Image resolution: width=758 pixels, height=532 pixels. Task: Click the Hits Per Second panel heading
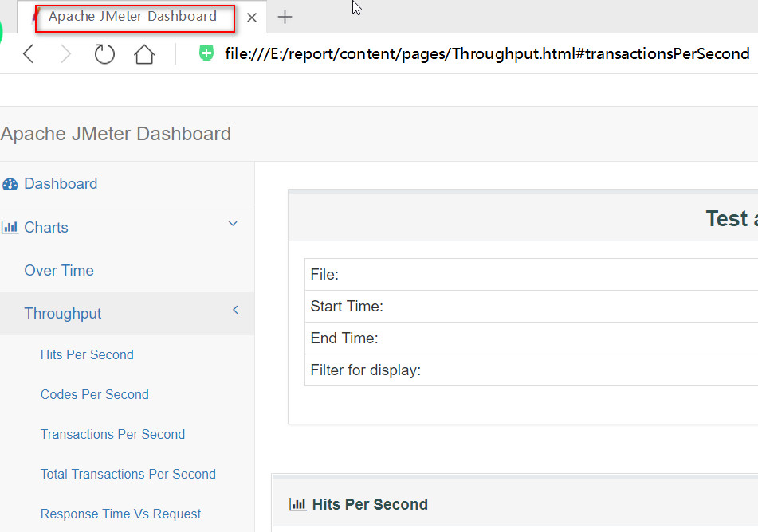370,504
